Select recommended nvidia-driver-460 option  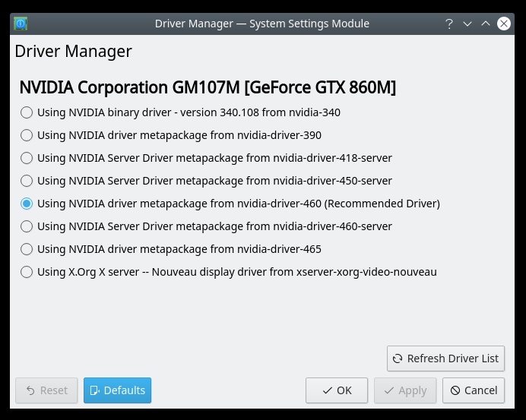pyautogui.click(x=27, y=204)
